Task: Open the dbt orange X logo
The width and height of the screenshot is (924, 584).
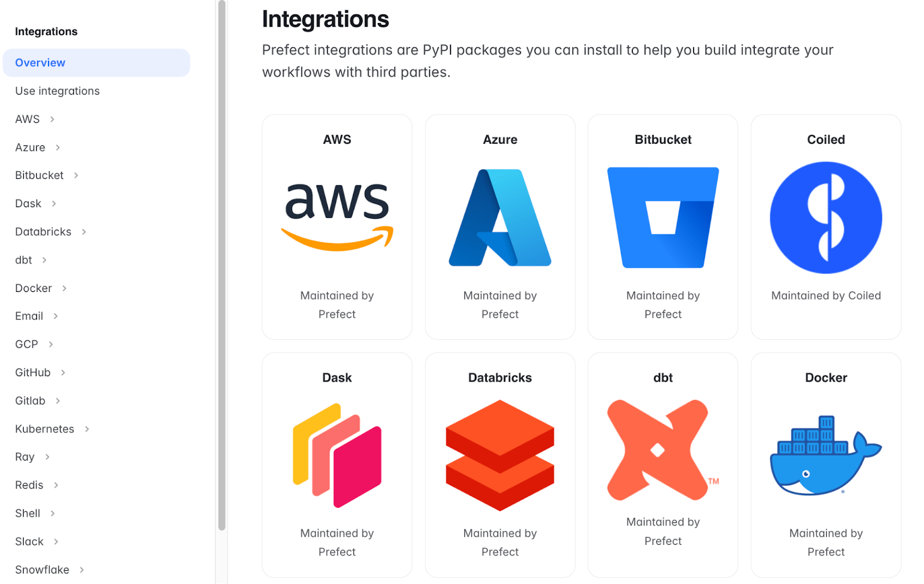Action: 658,450
